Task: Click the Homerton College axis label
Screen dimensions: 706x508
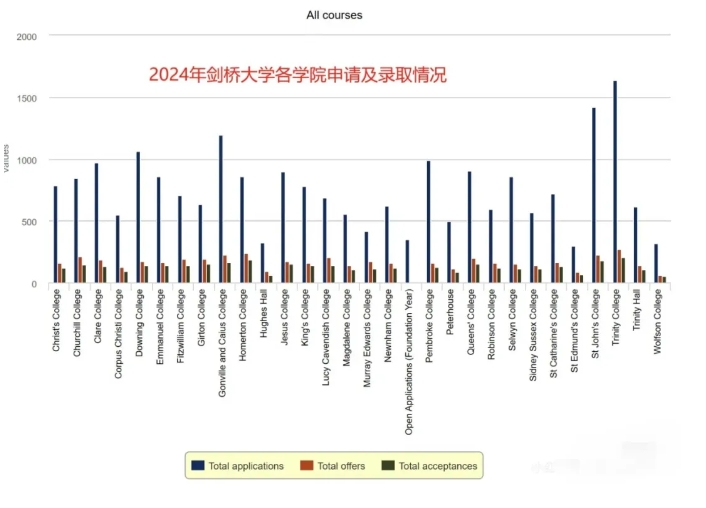Action: click(243, 325)
